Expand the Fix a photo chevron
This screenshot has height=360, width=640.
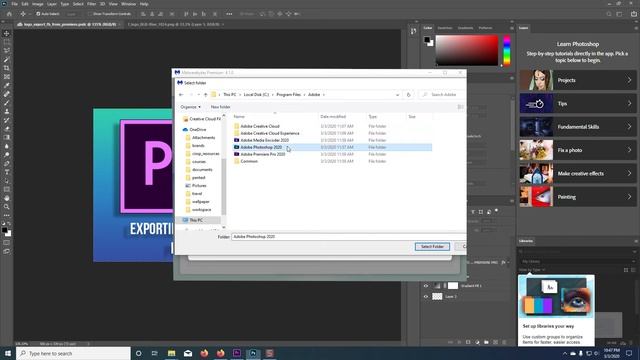[629, 150]
